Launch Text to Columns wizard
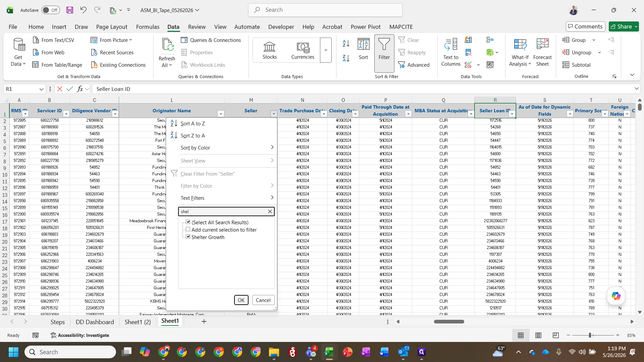Screen dimensions: 644x362 pyautogui.click(x=451, y=52)
